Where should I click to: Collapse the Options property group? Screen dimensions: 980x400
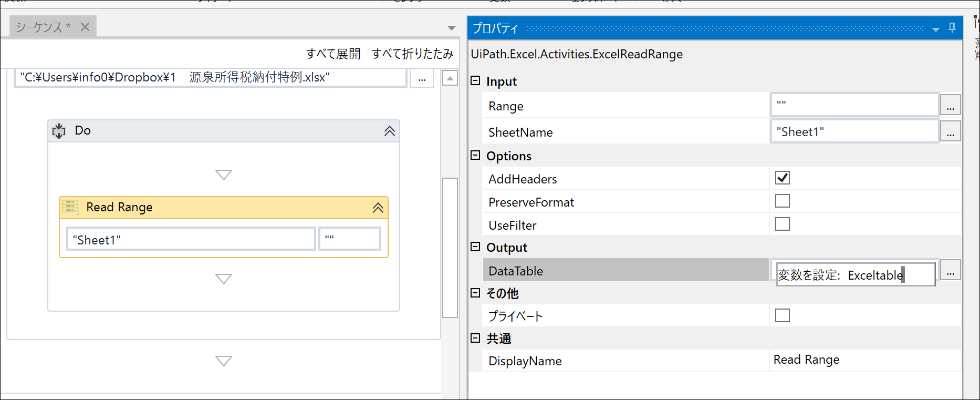coord(475,156)
